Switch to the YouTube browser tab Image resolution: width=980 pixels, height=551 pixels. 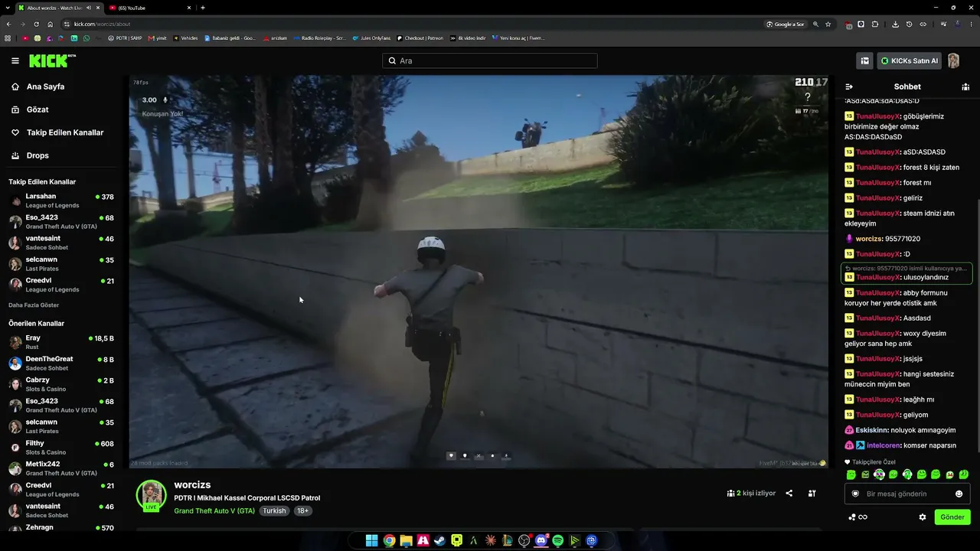click(x=150, y=8)
